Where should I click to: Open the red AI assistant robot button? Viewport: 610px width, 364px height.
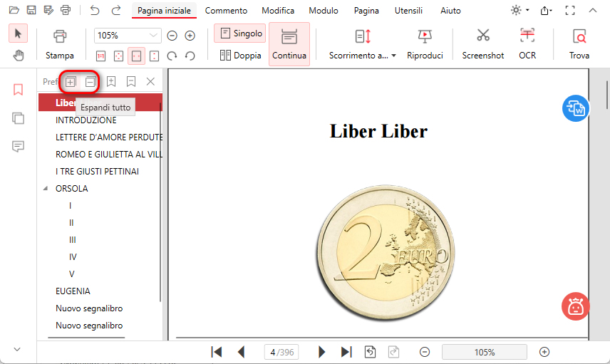tap(576, 306)
